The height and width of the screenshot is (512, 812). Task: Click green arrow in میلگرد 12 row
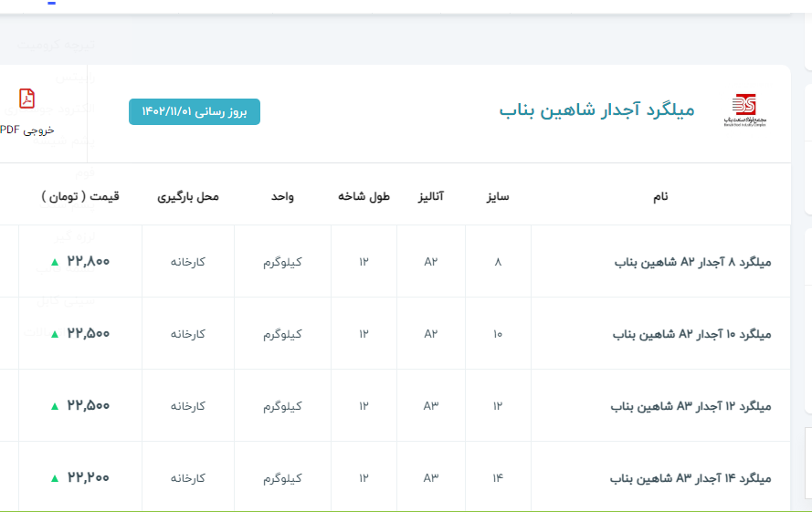55,406
